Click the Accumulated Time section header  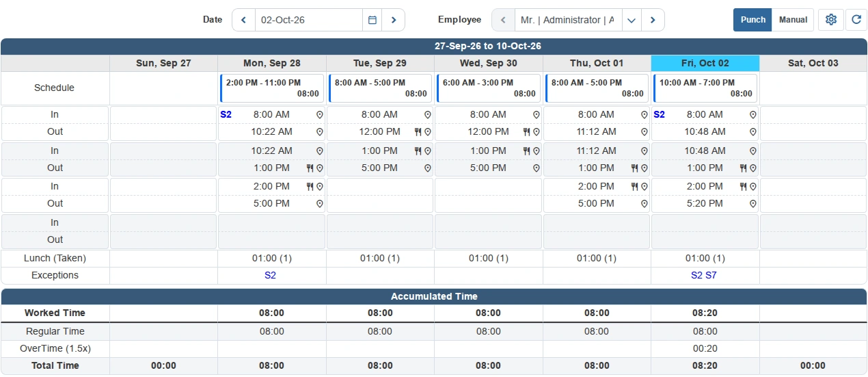click(434, 296)
